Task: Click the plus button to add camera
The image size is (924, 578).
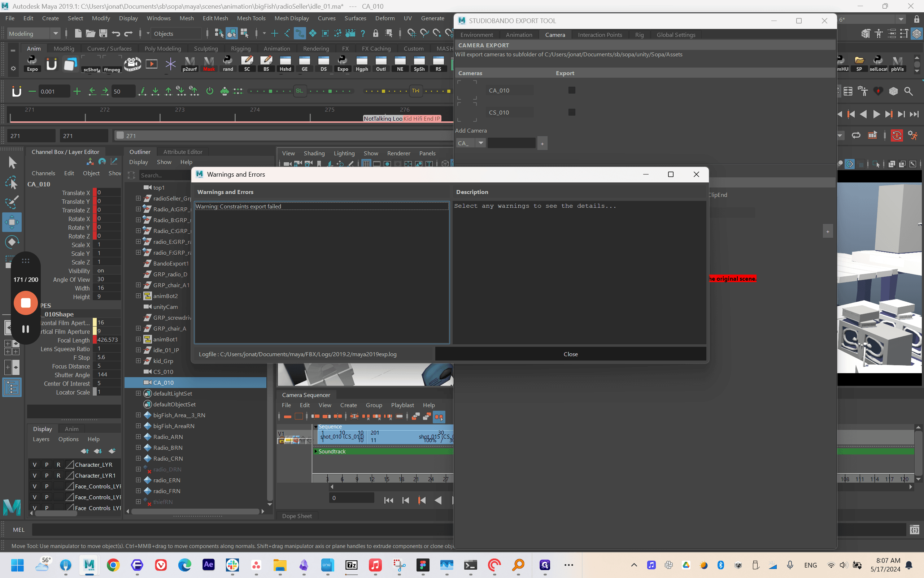Action: point(542,143)
